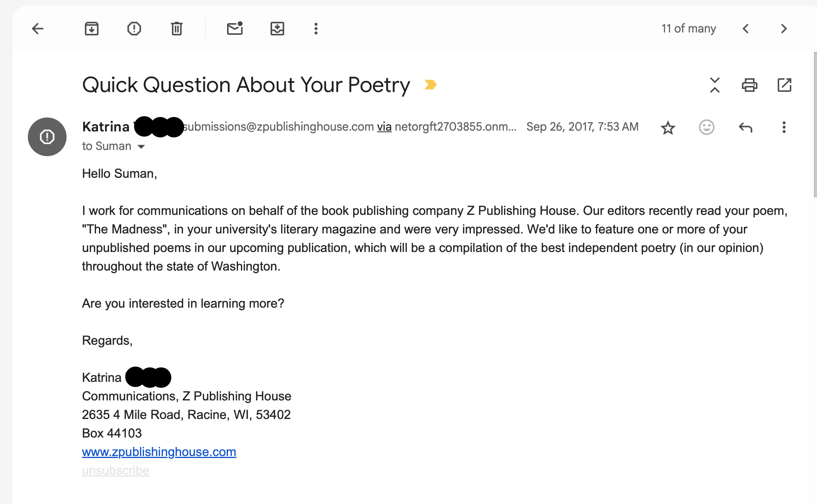The height and width of the screenshot is (504, 817).
Task: Add an emoji reaction to message
Action: 707,127
